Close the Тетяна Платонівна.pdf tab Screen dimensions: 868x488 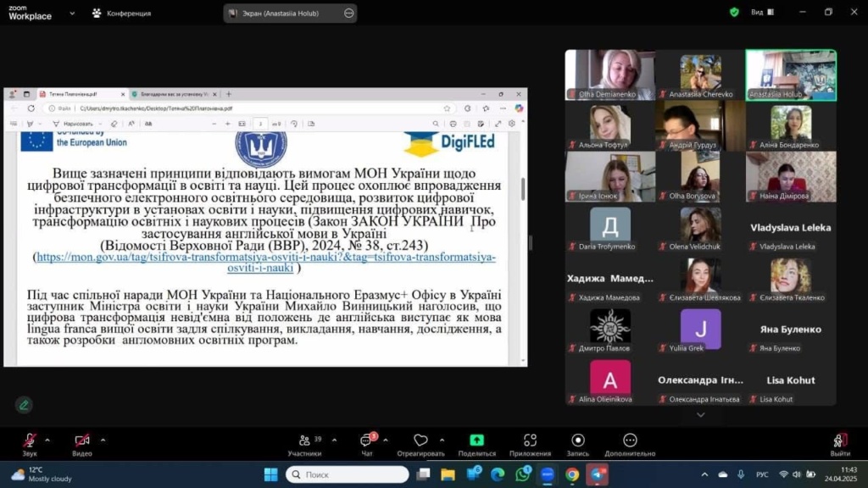[123, 95]
